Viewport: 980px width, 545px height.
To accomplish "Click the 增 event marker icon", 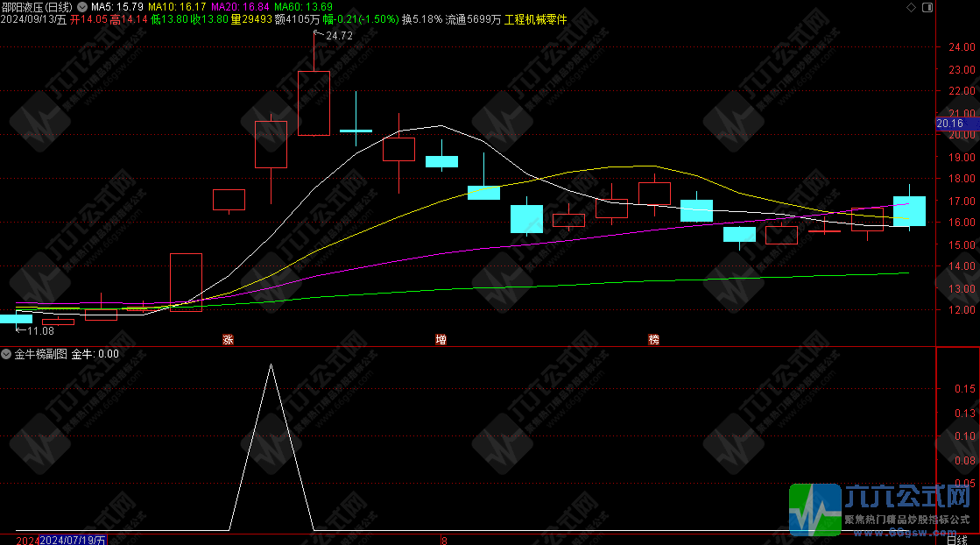I will (x=441, y=340).
